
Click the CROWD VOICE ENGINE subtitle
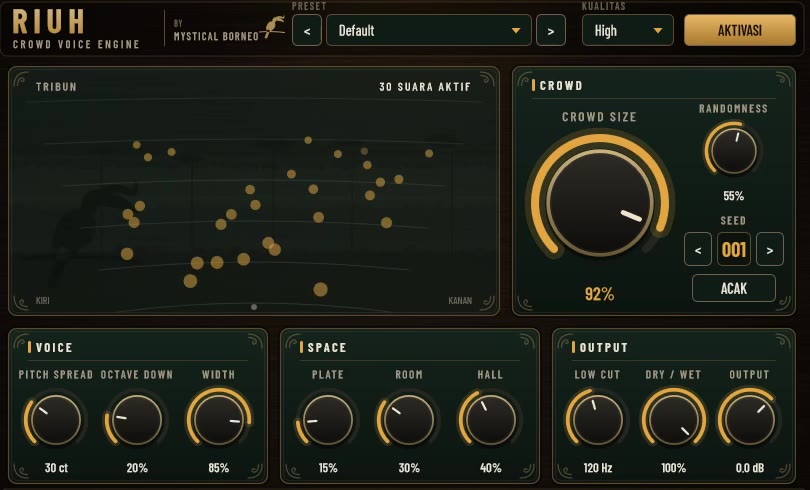tap(76, 44)
